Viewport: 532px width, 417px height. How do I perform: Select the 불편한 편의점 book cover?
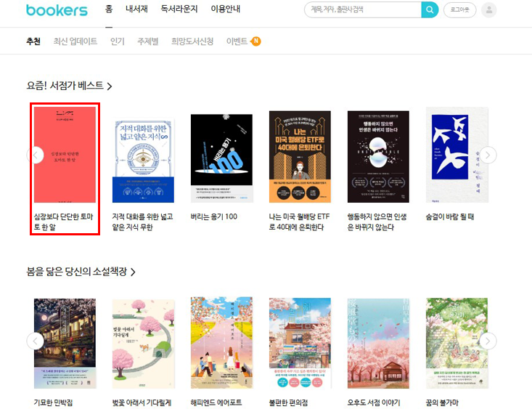click(300, 343)
